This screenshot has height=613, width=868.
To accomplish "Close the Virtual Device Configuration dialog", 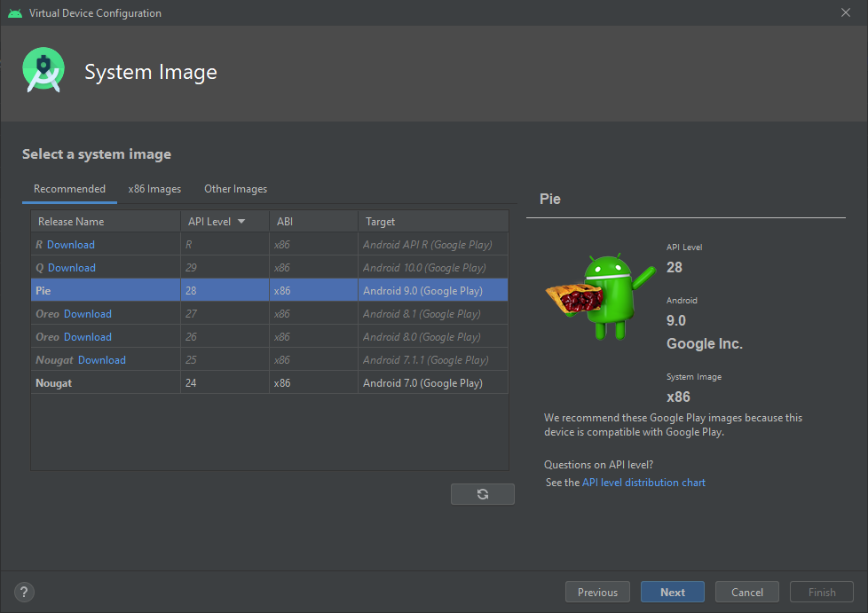I will (x=845, y=12).
